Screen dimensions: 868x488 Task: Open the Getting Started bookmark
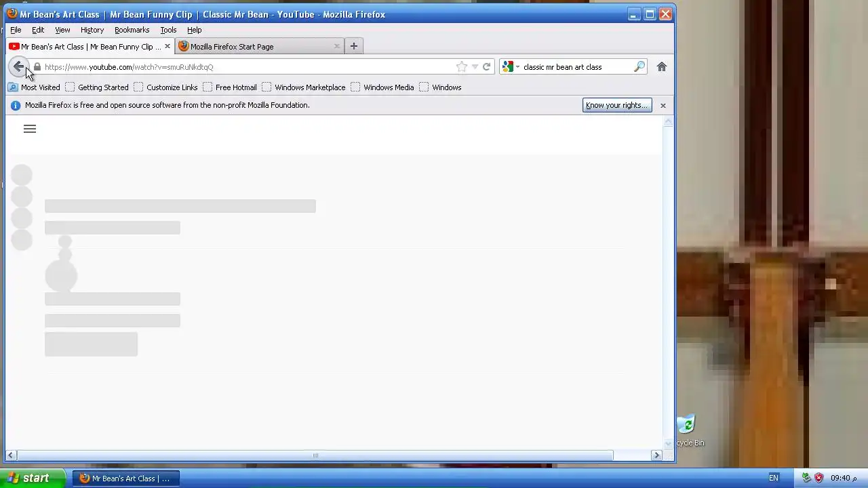pyautogui.click(x=96, y=87)
